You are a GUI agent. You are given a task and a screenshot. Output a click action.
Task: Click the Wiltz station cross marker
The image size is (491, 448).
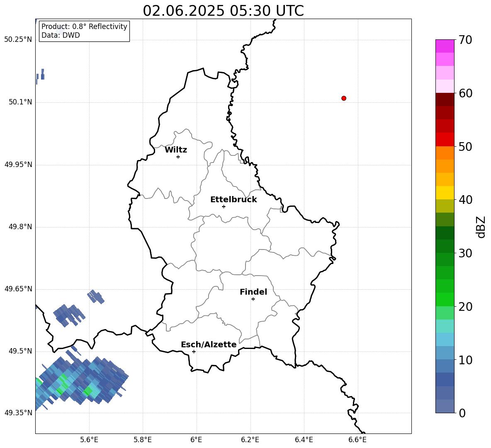point(178,157)
